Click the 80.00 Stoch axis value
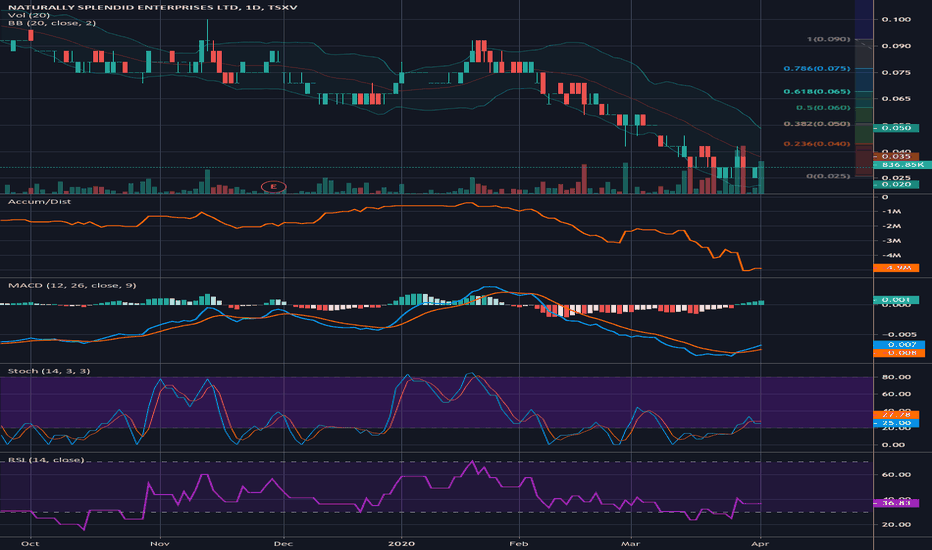 896,377
